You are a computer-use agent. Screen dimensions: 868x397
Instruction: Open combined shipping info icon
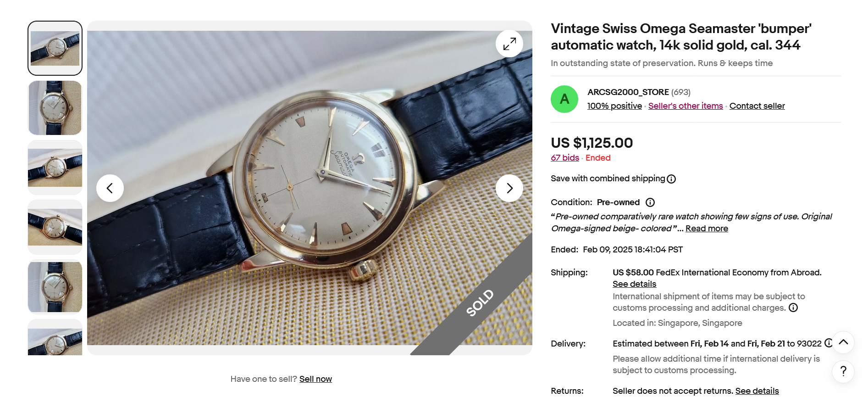(671, 179)
